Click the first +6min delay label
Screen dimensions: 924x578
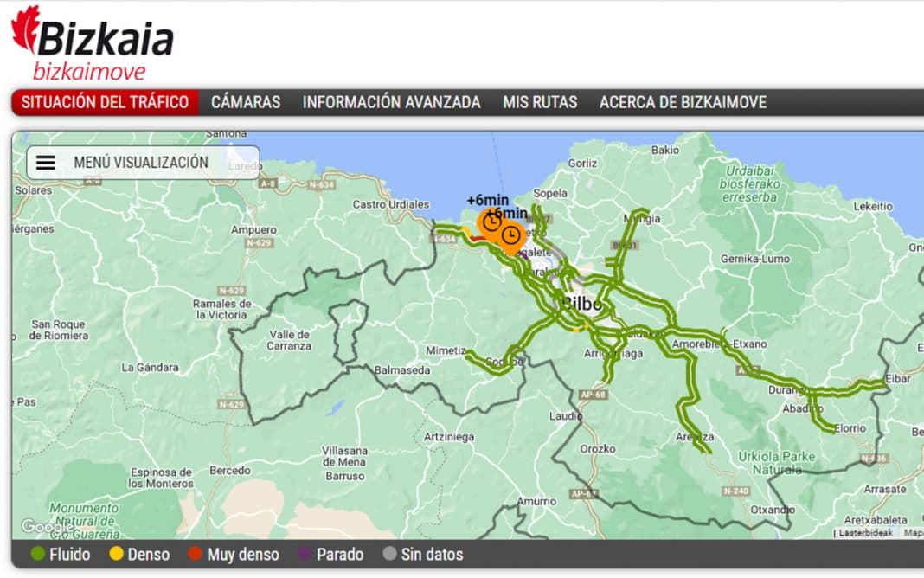[x=487, y=201]
